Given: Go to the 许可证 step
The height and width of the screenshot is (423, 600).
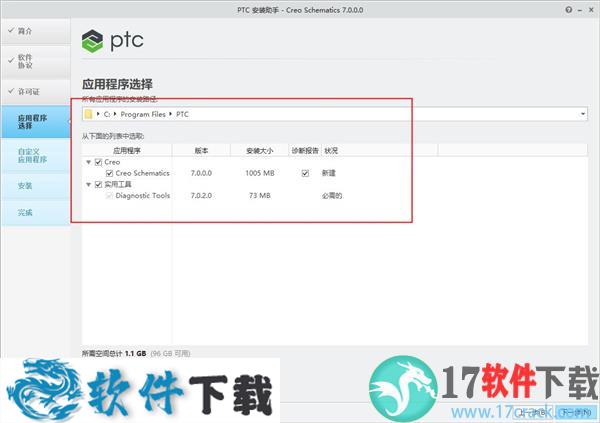Looking at the screenshot, I should pos(35,91).
